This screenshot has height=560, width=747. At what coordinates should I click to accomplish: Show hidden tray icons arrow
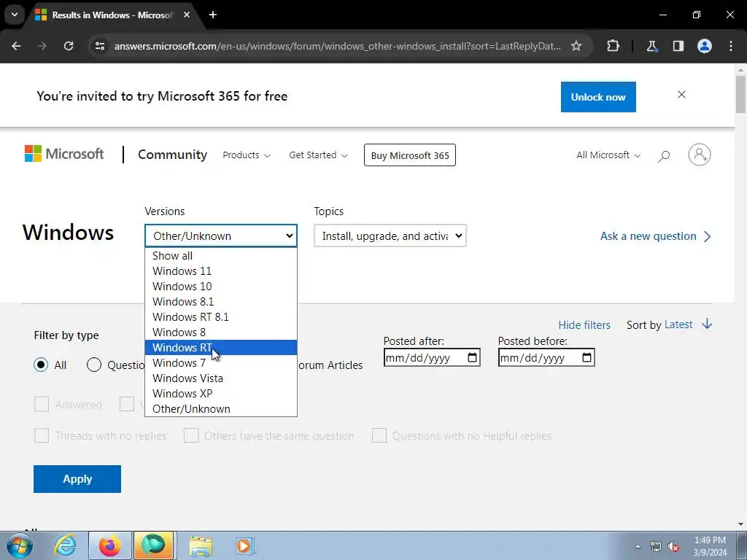pos(638,547)
